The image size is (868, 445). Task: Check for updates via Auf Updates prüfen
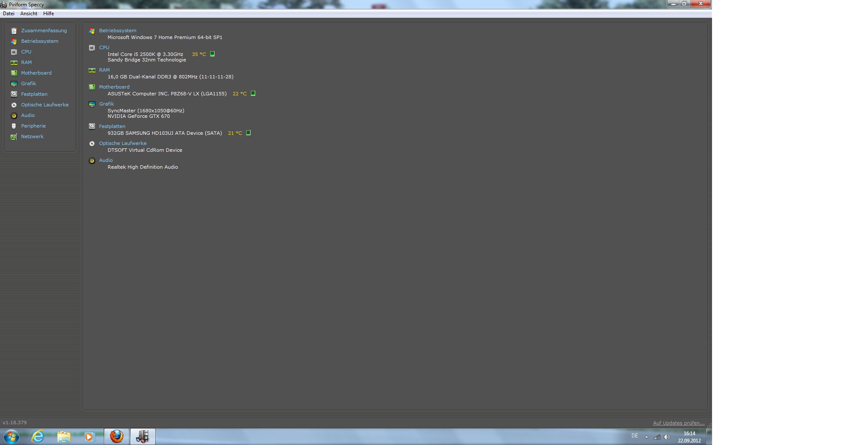tap(679, 423)
